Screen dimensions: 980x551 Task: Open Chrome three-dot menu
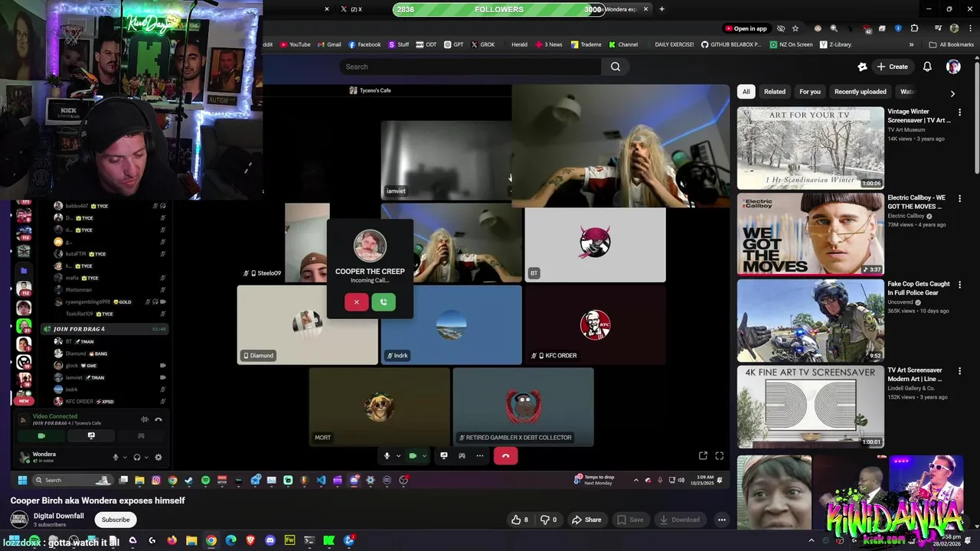pos(969,28)
